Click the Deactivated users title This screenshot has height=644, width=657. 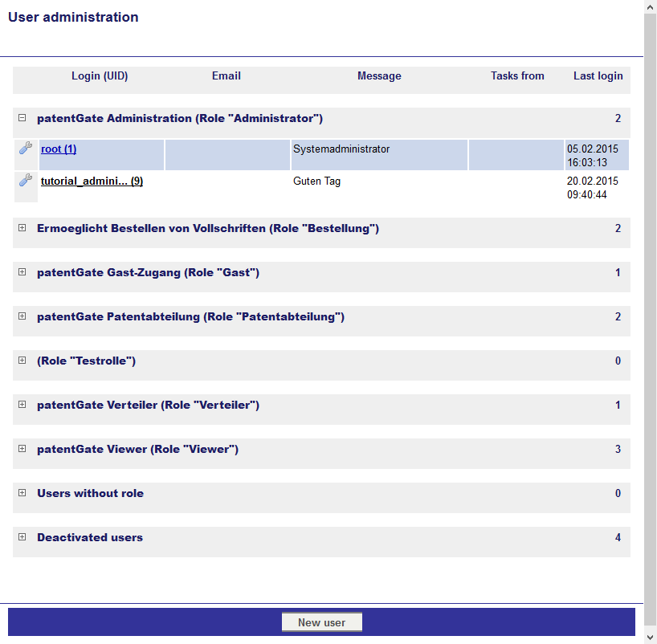(90, 537)
